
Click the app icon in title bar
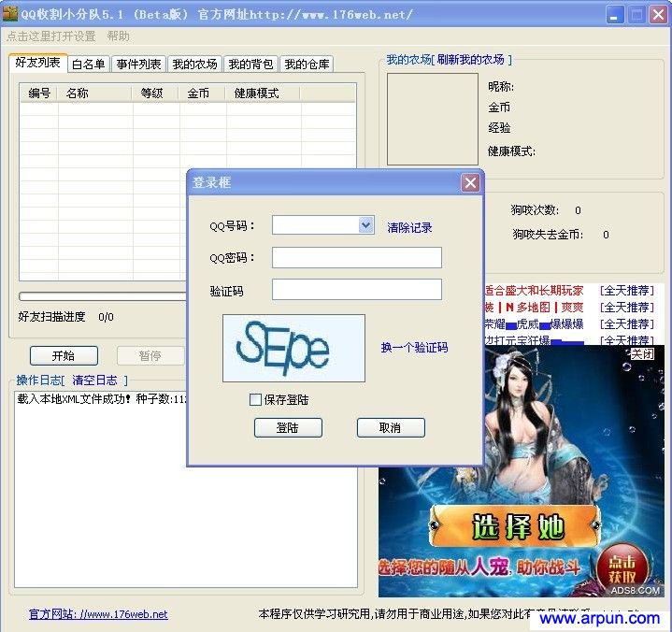coord(9,14)
